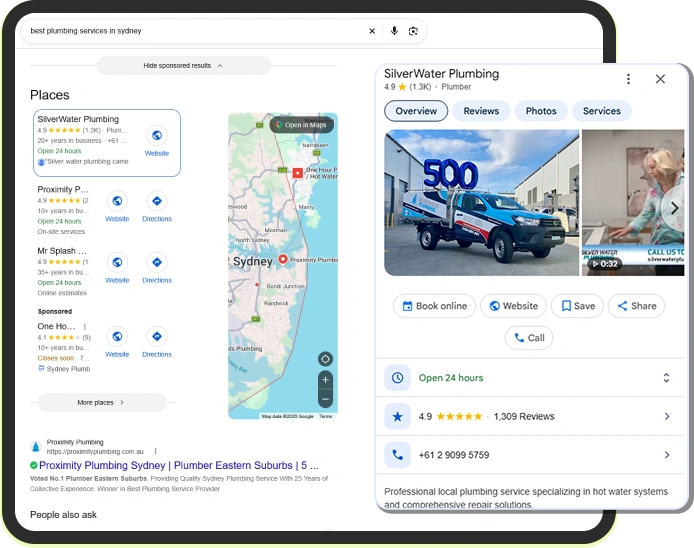This screenshot has width=694, height=548.
Task: Open options dots next to proximityplumbing.com.au URL
Action: point(155,452)
